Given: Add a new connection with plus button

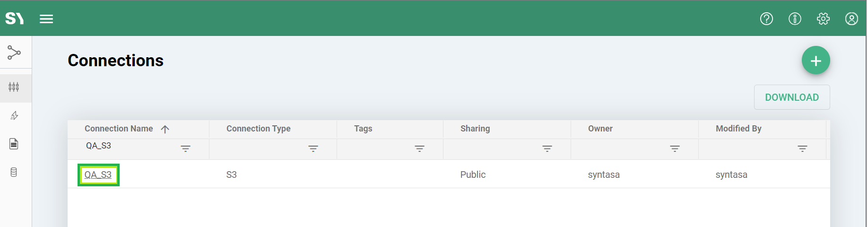Looking at the screenshot, I should [816, 61].
